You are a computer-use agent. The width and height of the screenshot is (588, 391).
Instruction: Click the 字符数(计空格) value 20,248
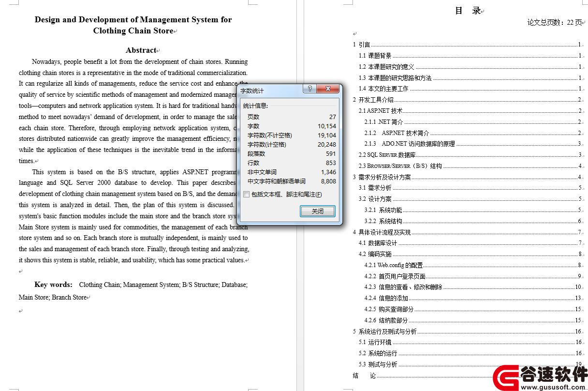point(327,144)
